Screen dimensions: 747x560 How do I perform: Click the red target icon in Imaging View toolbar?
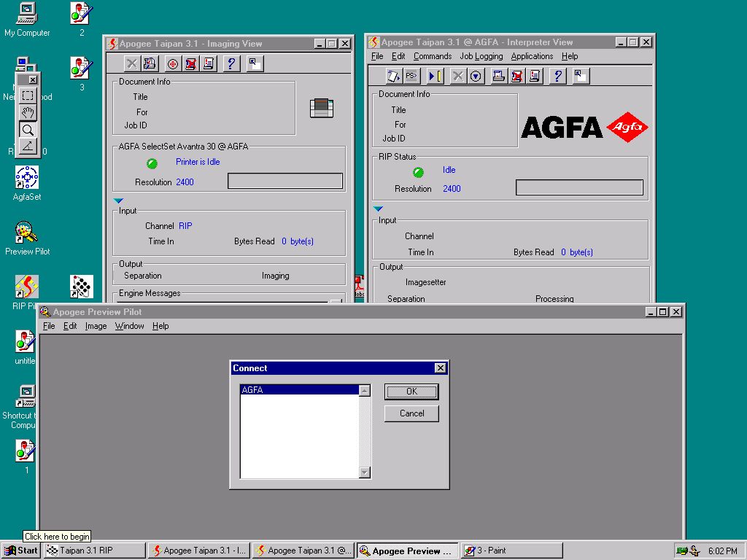coord(172,63)
